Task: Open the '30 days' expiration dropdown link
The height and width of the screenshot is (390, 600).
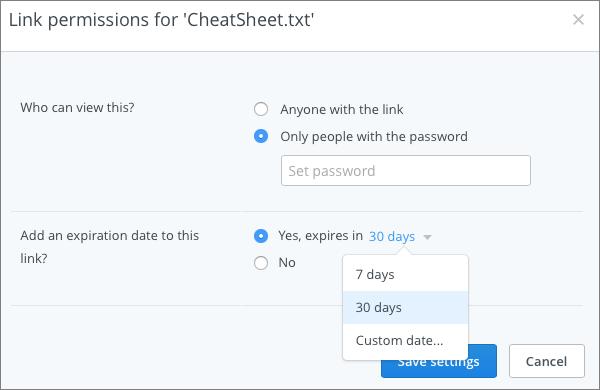Action: (x=392, y=237)
